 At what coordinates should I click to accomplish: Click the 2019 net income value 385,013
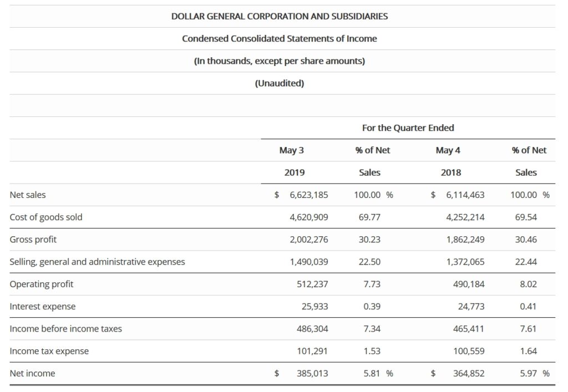point(312,374)
